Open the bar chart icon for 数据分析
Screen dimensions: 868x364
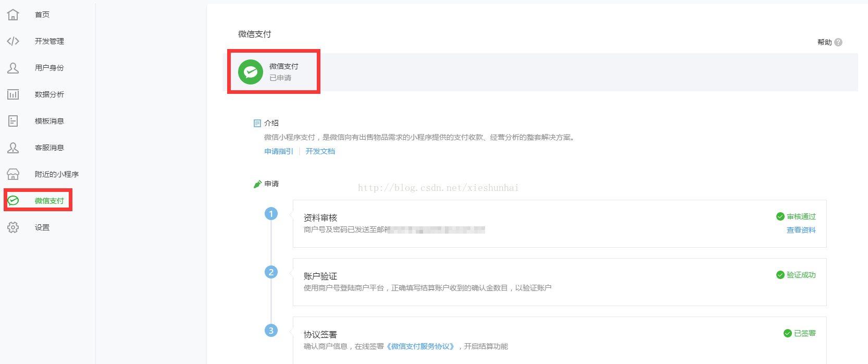pos(13,94)
